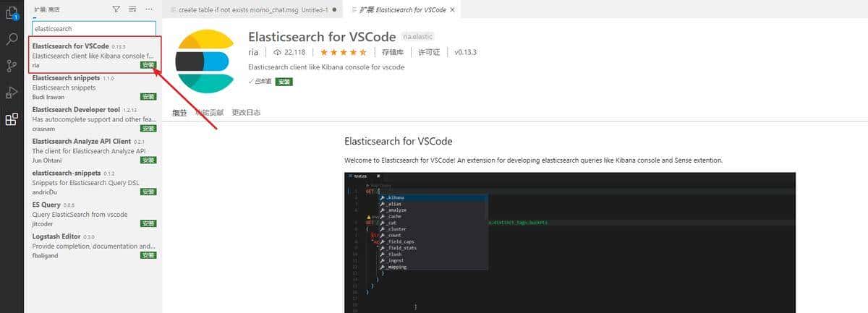
Task: Switch to the 细节 details tab
Action: (x=179, y=113)
